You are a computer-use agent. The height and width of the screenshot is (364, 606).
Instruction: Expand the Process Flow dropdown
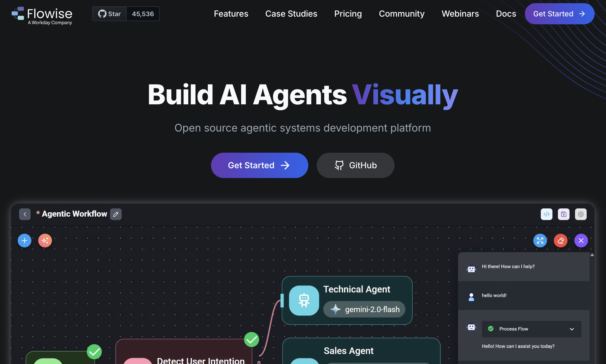coord(572,329)
